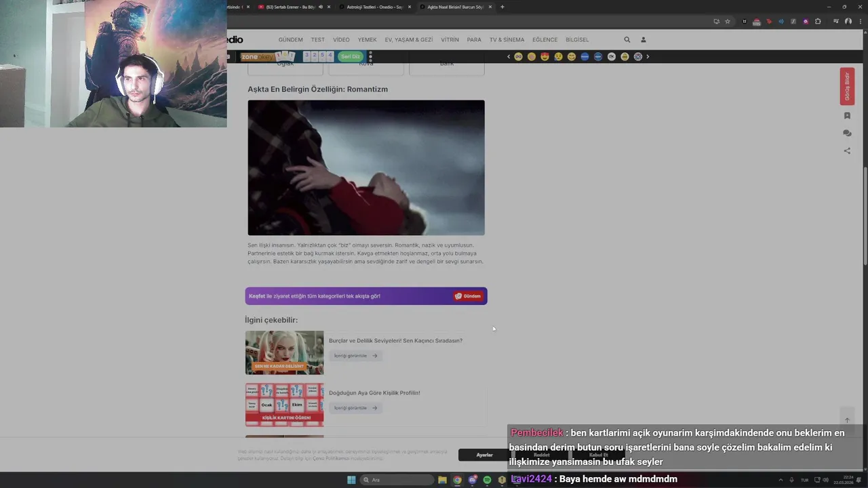Open the Onedio search icon
This screenshot has height=488, width=868.
(x=627, y=40)
